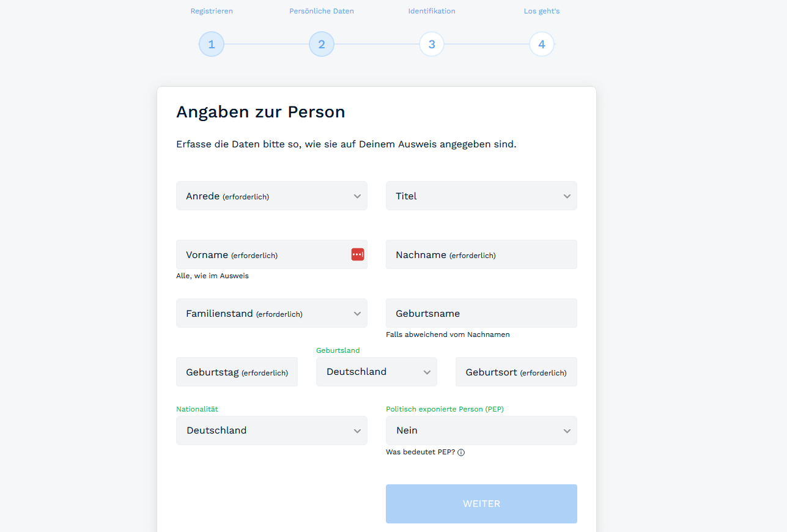Expand the Titel dropdown

tap(481, 196)
